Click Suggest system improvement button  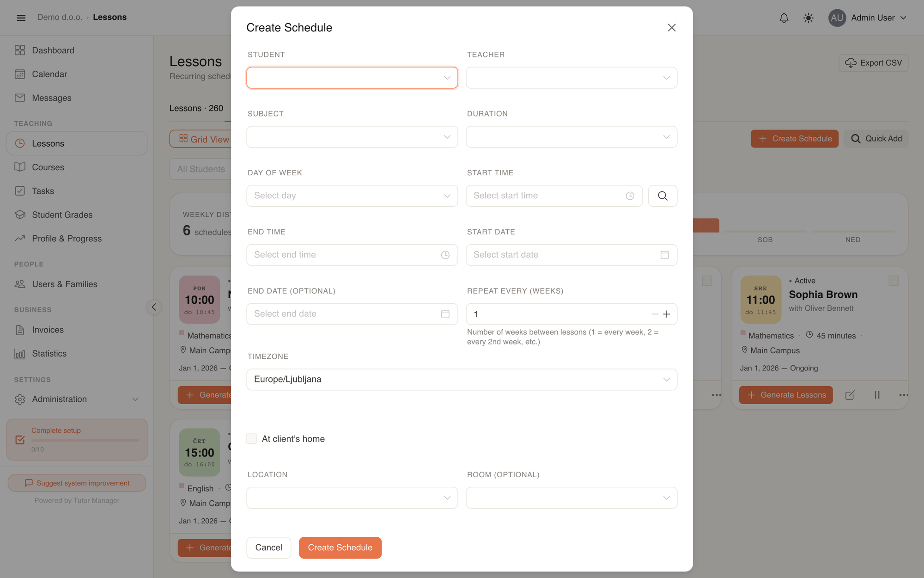pos(77,483)
